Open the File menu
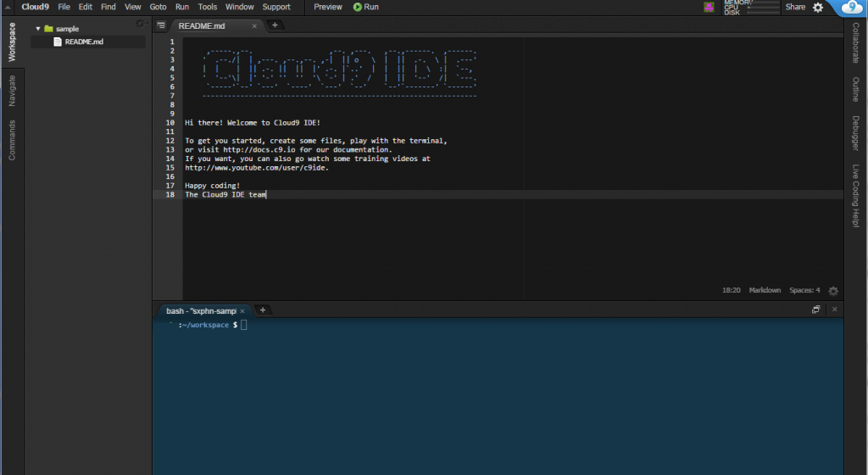Image resolution: width=868 pixels, height=475 pixels. [x=64, y=7]
